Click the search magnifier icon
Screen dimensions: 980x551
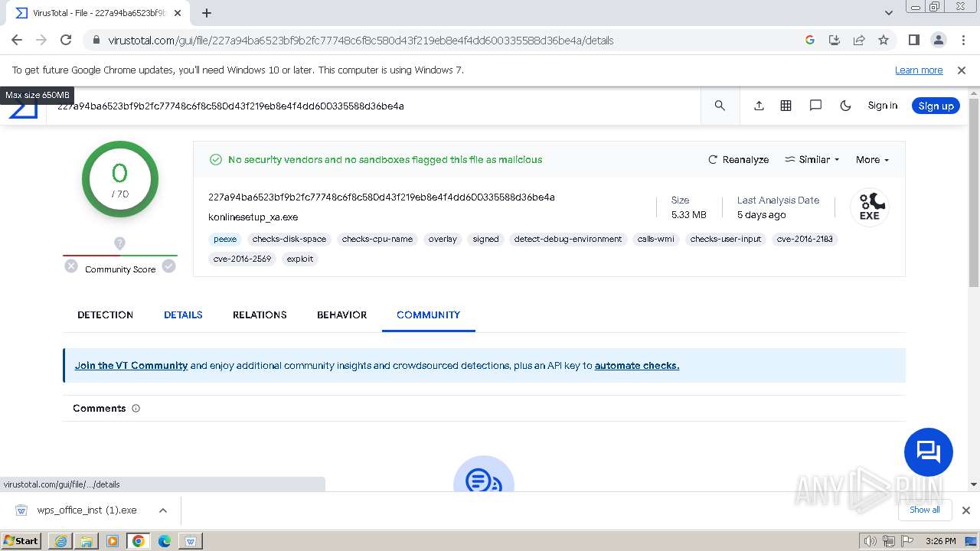click(x=720, y=106)
